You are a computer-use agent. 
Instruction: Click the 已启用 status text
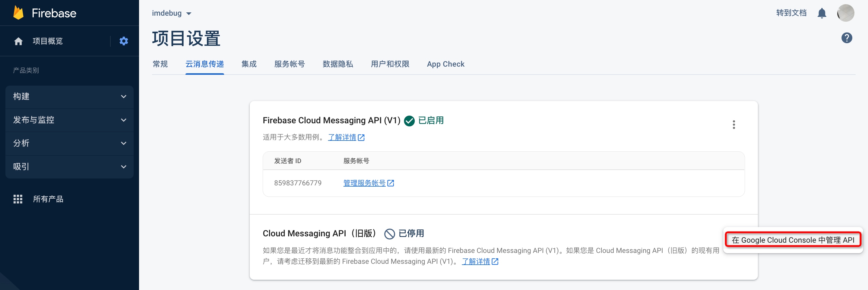[x=431, y=121]
